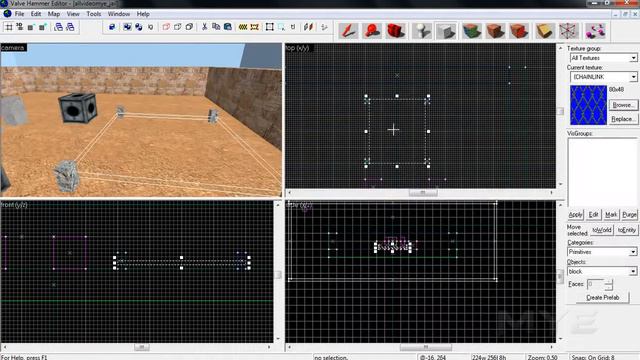Click the toWorld button

[602, 230]
